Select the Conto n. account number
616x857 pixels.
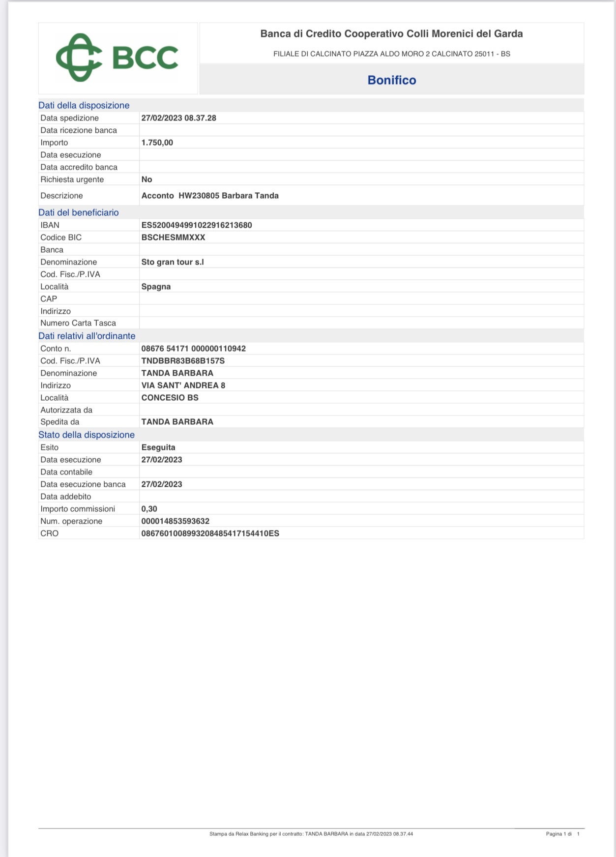(x=194, y=349)
